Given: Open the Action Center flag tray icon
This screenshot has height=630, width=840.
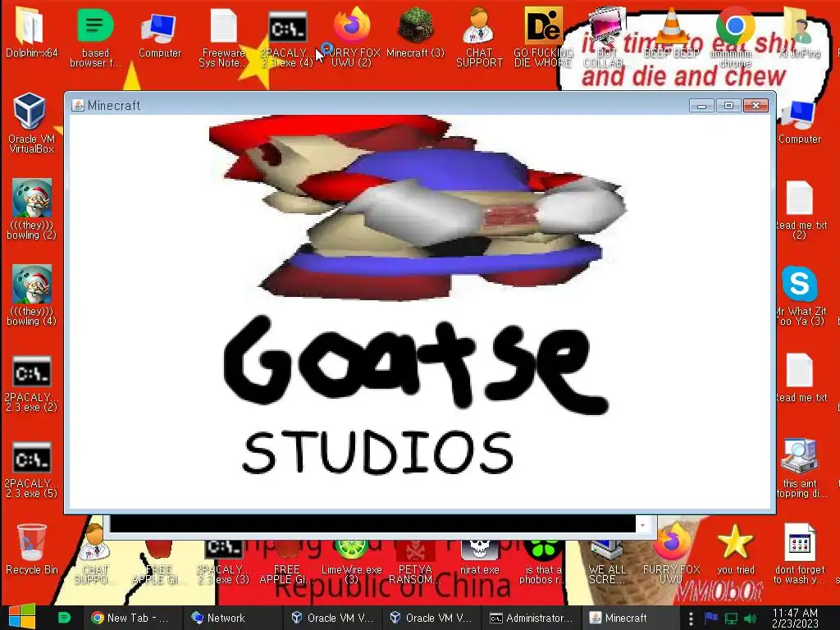Looking at the screenshot, I should tap(711, 618).
